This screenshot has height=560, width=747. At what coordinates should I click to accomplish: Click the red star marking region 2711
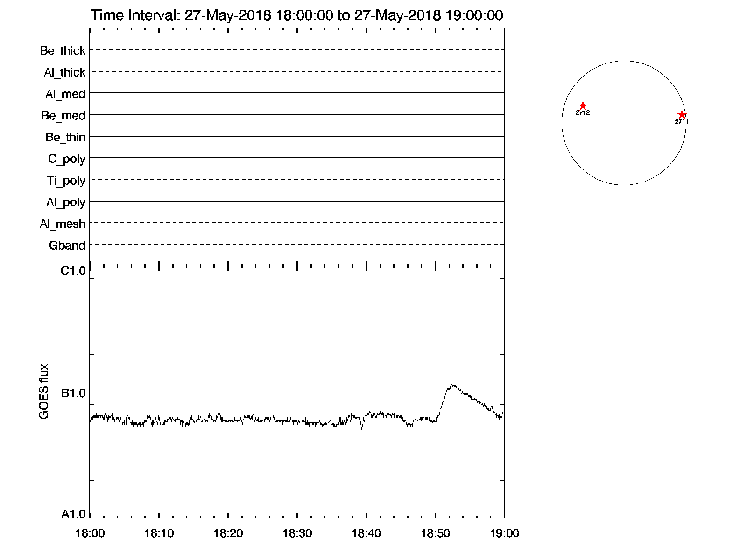(x=682, y=115)
